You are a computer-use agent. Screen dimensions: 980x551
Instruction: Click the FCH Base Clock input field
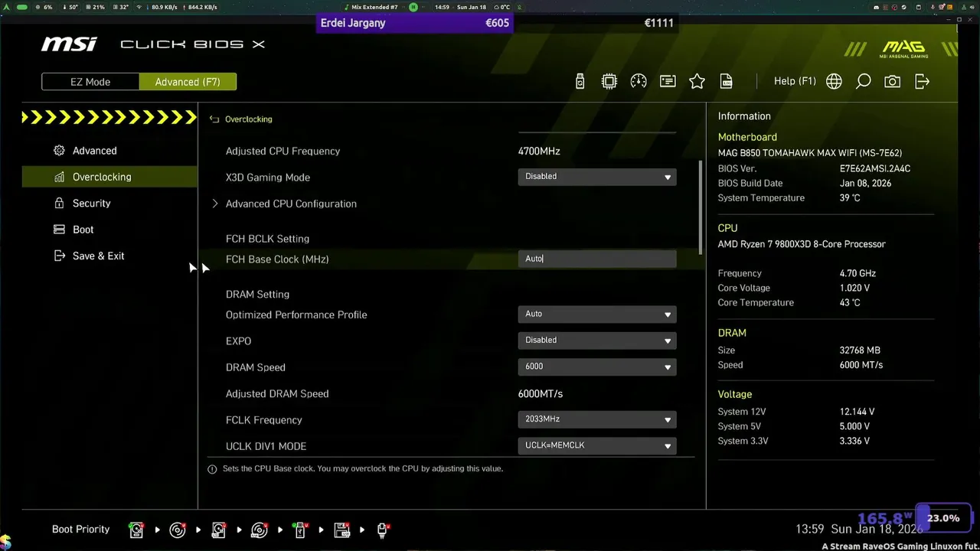click(597, 259)
